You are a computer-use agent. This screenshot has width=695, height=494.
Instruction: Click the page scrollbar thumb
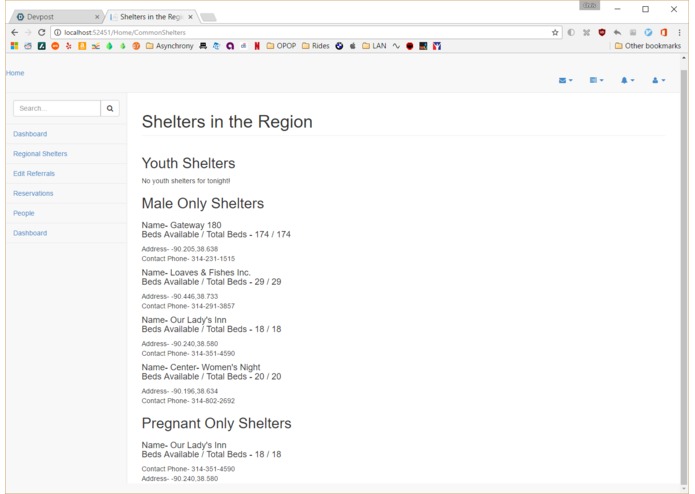(x=684, y=277)
